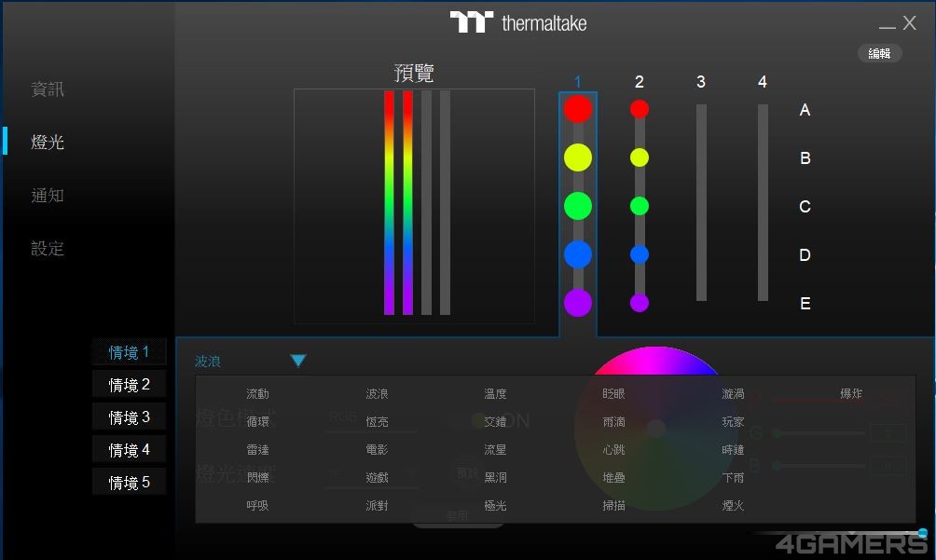The image size is (936, 560).
Task: Click the empty gray strip under column 3
Action: tap(701, 203)
